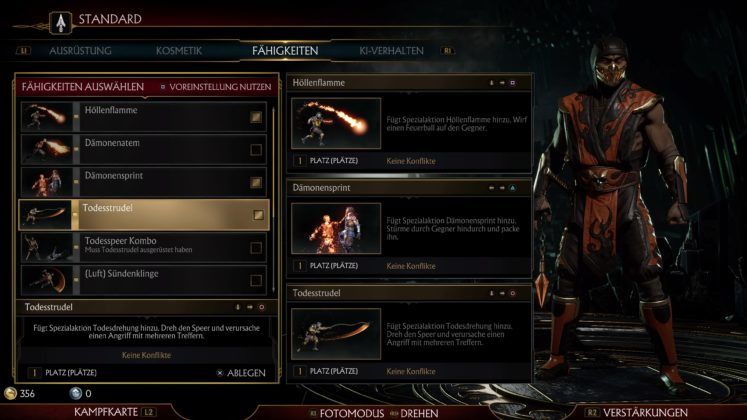Viewport: 747px width, 420px height.
Task: Switch to the Ausrüstung tab
Action: coord(80,50)
